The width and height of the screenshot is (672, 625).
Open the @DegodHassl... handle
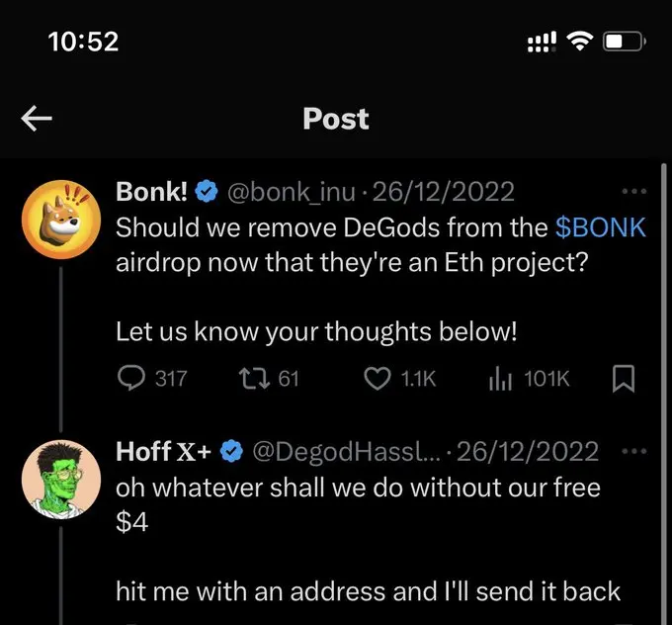(346, 451)
